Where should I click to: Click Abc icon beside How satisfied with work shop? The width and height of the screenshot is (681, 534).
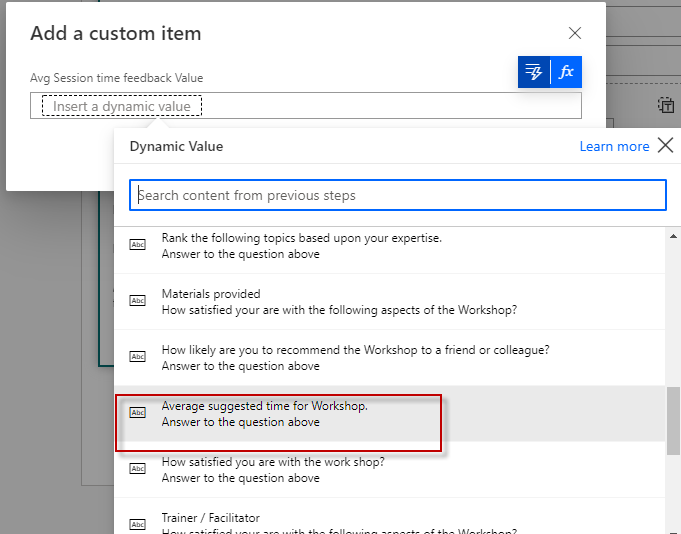(x=139, y=469)
